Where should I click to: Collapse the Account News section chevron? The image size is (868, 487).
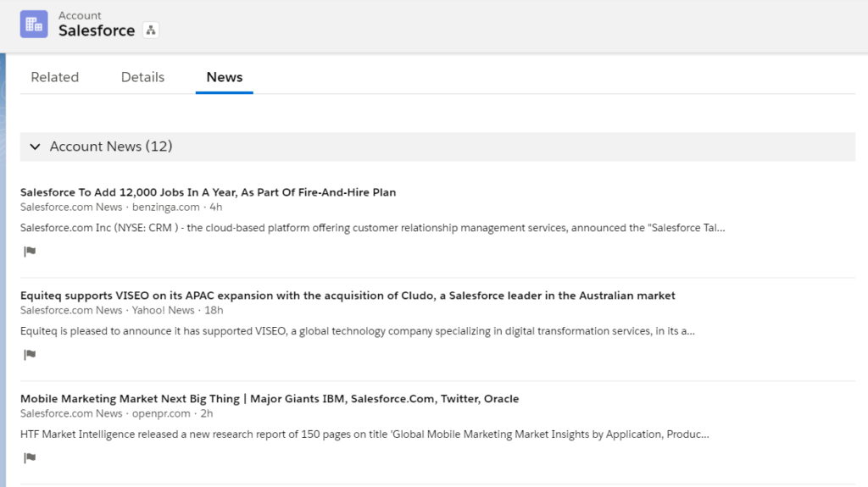click(x=35, y=147)
